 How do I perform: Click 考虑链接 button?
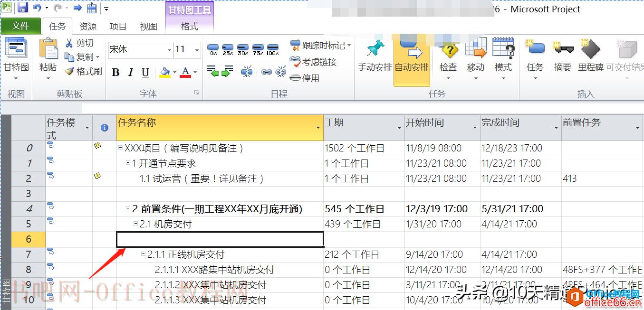314,62
